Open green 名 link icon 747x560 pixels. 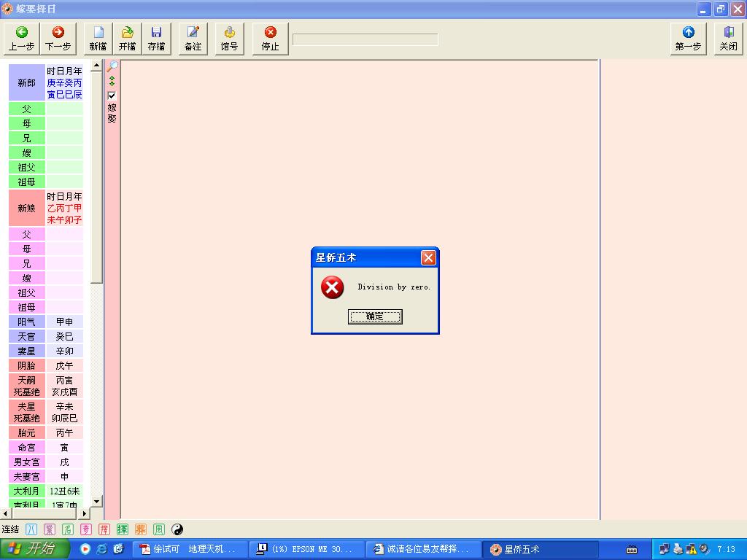click(68, 529)
